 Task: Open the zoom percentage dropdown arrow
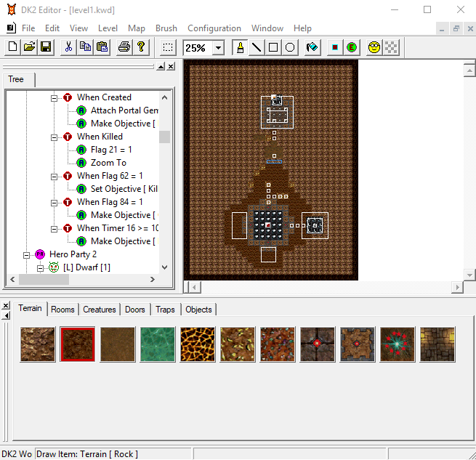[x=218, y=48]
